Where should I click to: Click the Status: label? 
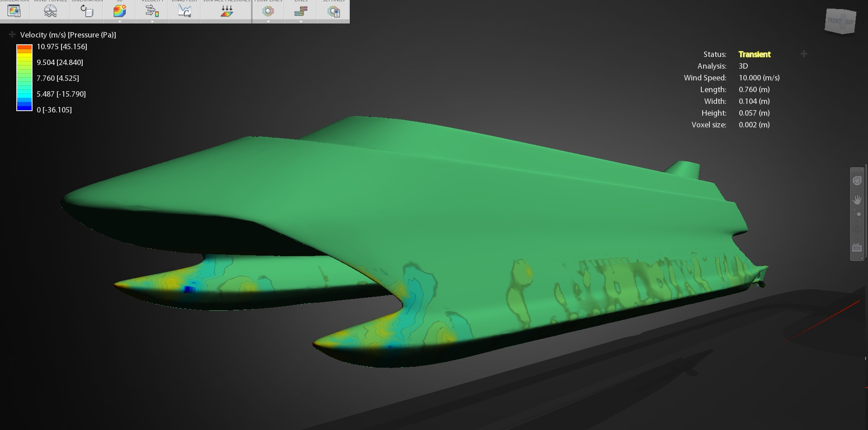coord(715,54)
